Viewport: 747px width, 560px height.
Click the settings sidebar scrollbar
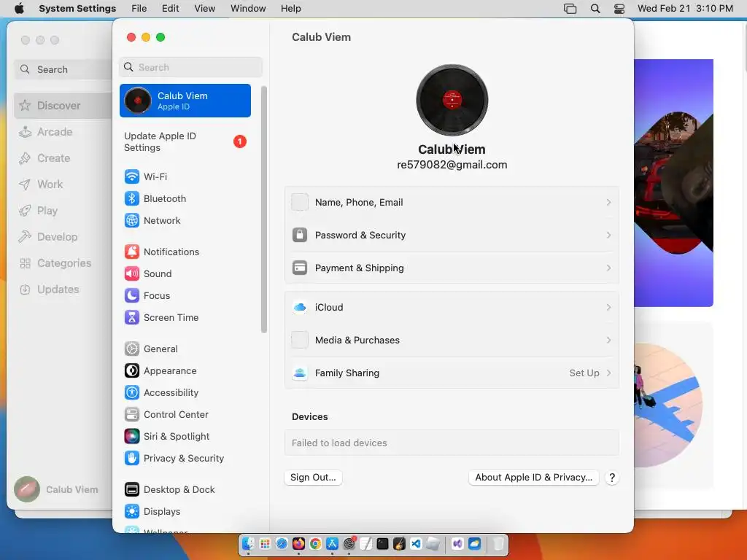(264, 209)
